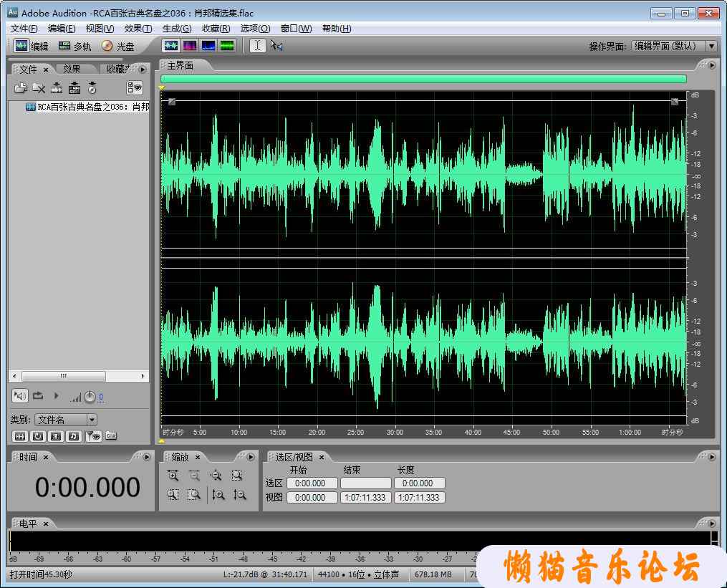Open the 电平 panel menu arrow
Image resolution: width=727 pixels, height=588 pixels.
coord(712,524)
